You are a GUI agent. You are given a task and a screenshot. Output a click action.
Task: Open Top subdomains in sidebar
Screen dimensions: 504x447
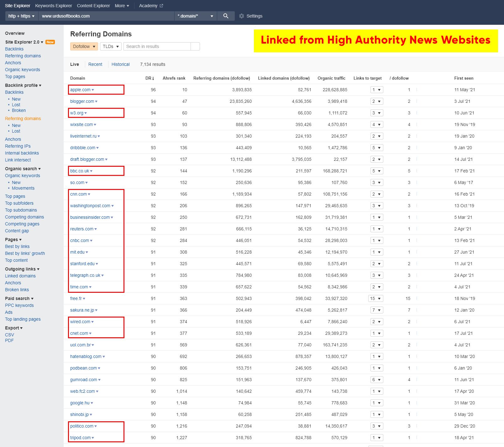(x=21, y=210)
